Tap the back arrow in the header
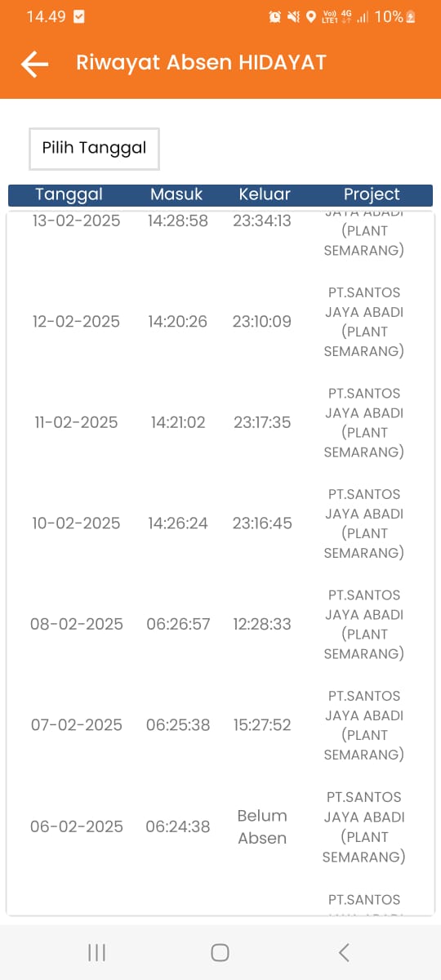Image resolution: width=441 pixels, height=980 pixels. click(35, 64)
